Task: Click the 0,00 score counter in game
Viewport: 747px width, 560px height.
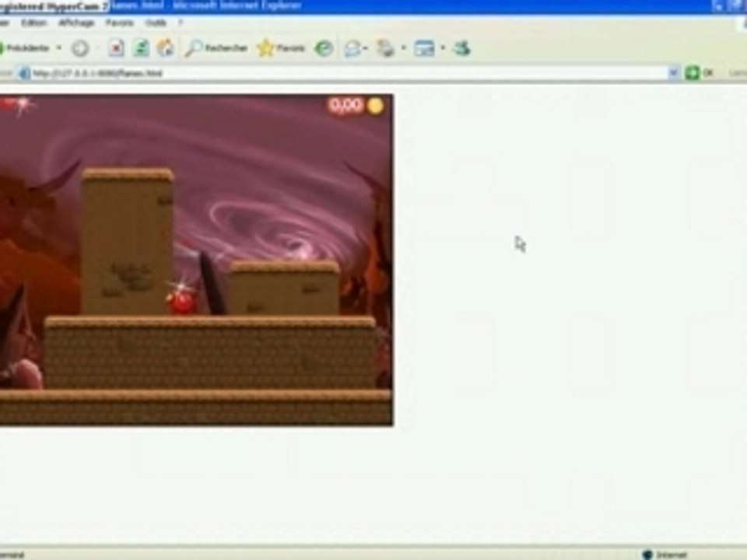Action: coord(345,105)
